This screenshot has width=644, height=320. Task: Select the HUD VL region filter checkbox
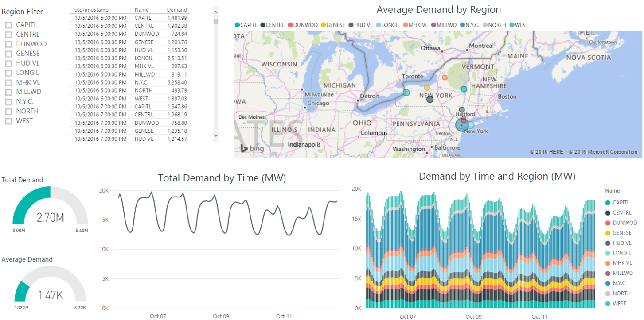[x=8, y=63]
